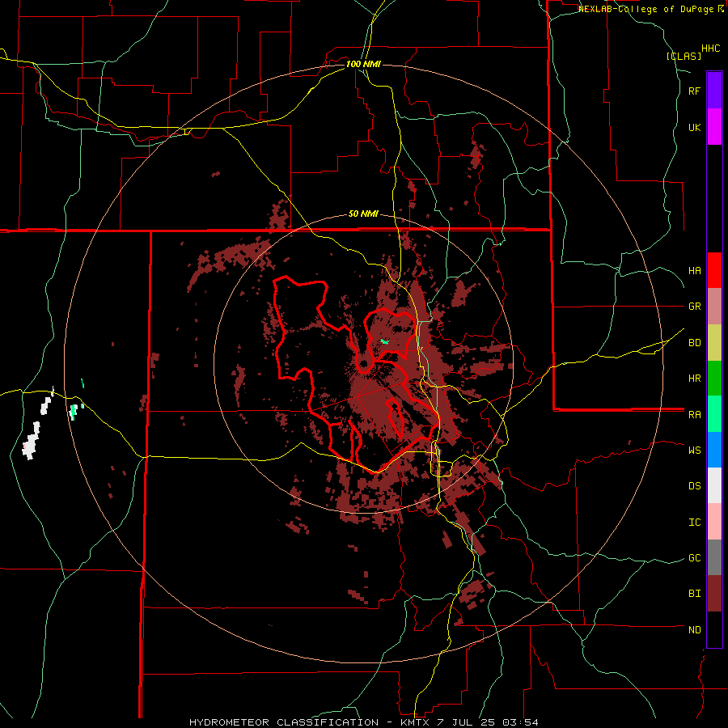Click the 50 NMI range ring label
The height and width of the screenshot is (728, 728).
pos(363,214)
